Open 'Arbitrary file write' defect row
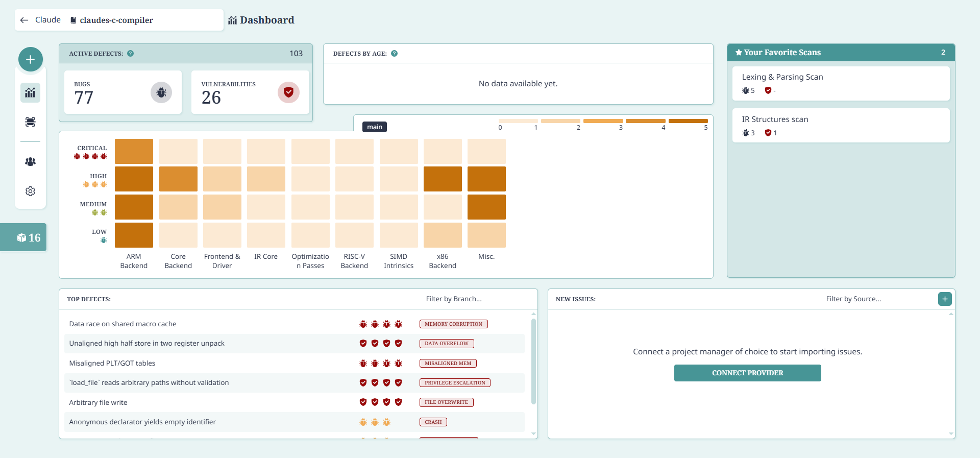 click(295, 402)
